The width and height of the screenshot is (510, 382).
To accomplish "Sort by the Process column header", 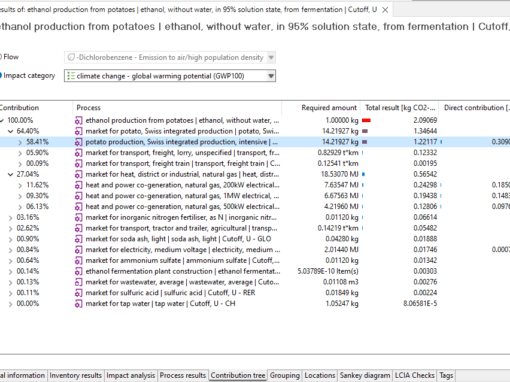I will 177,108.
